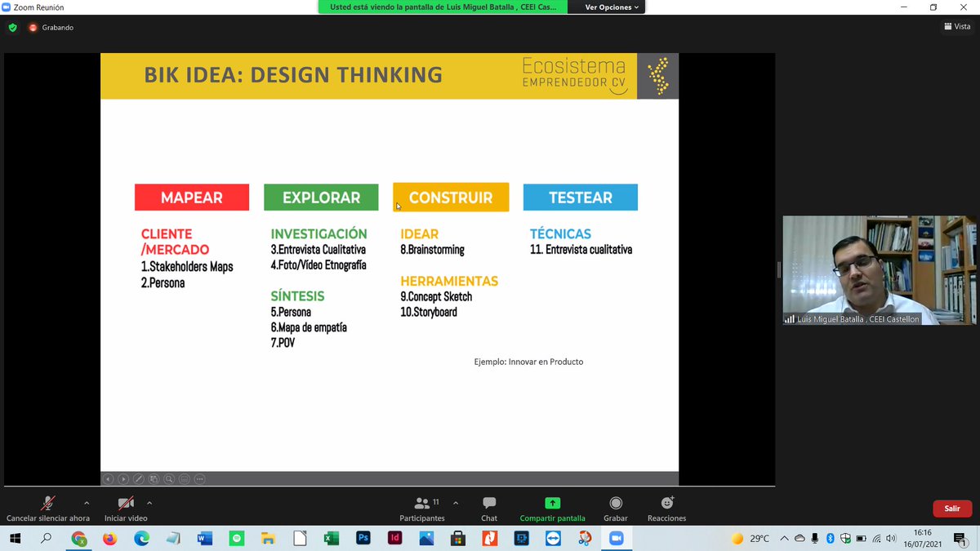This screenshot has width=980, height=551.
Task: Unmute with Cancelar silenciar ahora microphone button
Action: 48,508
